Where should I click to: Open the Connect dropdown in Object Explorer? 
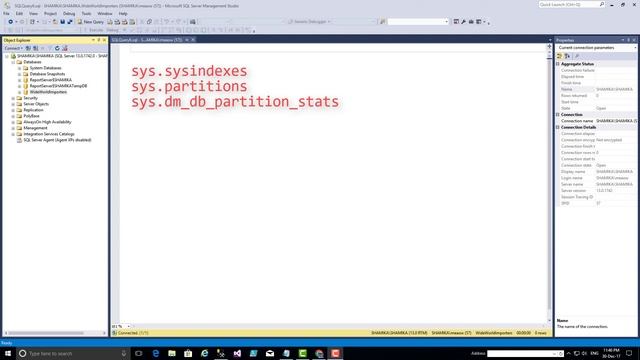click(x=13, y=48)
